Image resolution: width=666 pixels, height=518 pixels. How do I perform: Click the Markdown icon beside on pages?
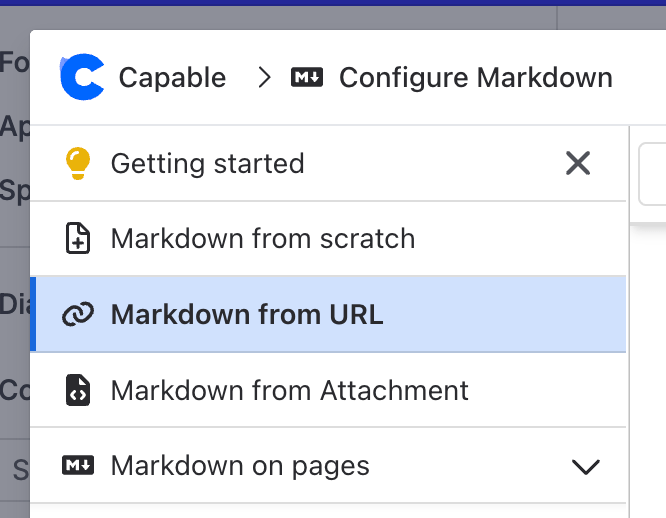pos(77,466)
